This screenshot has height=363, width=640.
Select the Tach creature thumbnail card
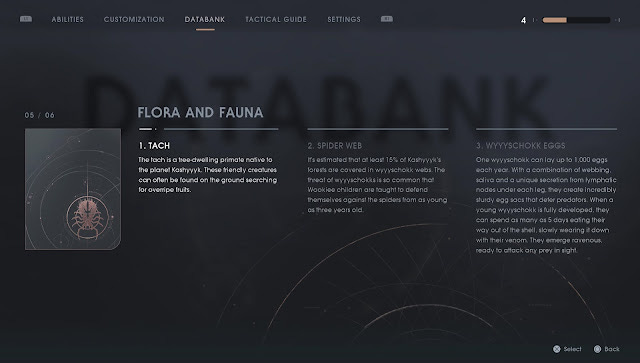coord(73,189)
